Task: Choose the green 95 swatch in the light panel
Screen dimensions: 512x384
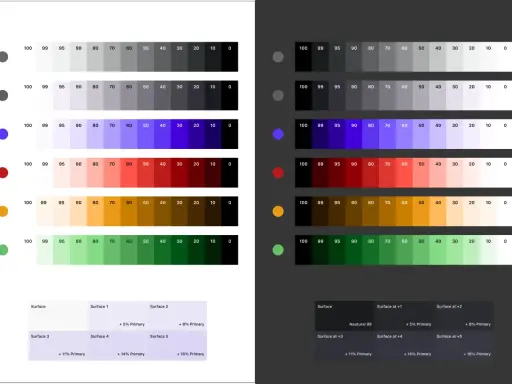Action: click(62, 250)
